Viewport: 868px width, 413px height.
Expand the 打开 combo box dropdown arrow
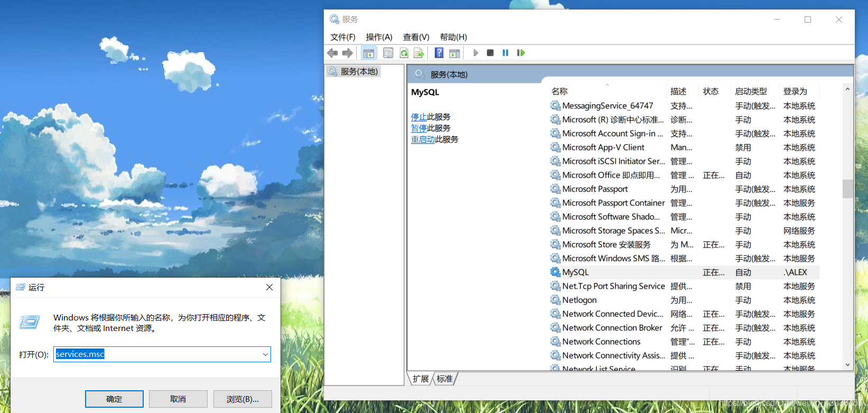tap(265, 354)
